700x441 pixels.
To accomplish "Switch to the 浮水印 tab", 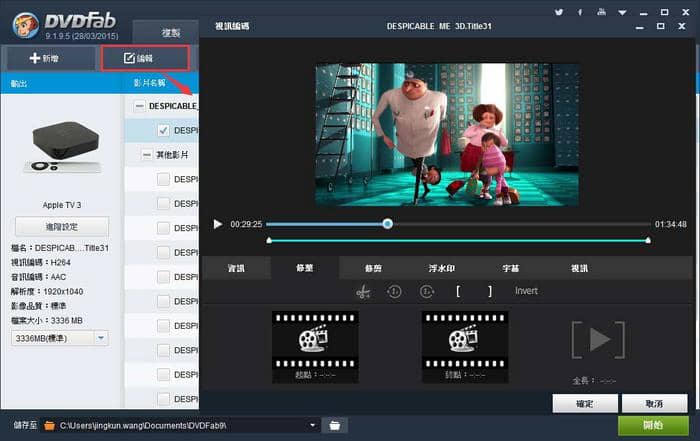I will [442, 268].
